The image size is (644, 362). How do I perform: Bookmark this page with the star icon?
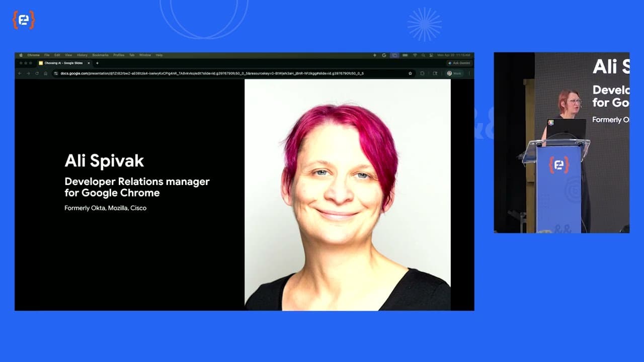(x=410, y=73)
